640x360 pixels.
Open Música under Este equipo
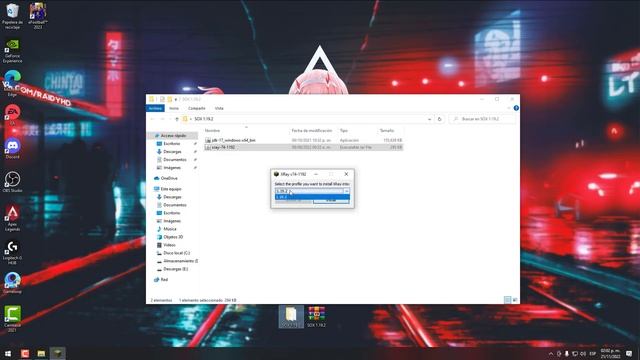(170, 229)
